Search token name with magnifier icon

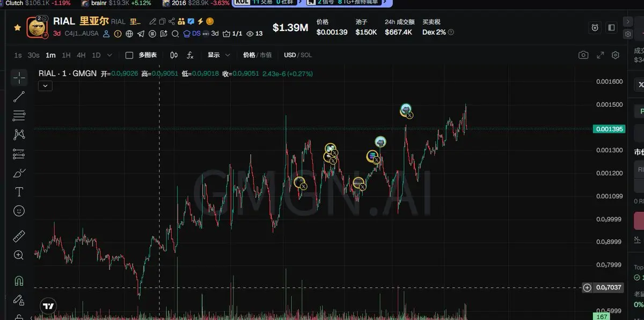[175, 33]
